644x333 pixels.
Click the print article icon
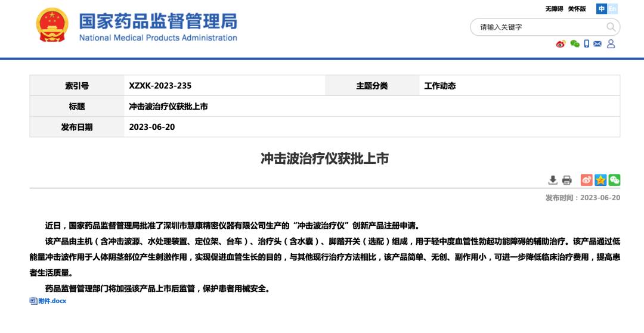(567, 180)
